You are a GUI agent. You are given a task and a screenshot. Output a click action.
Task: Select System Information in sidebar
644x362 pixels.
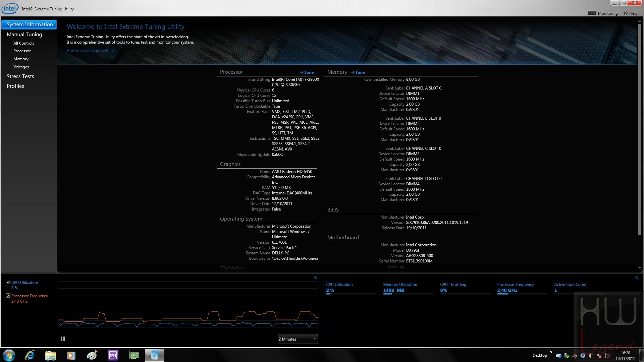[29, 24]
